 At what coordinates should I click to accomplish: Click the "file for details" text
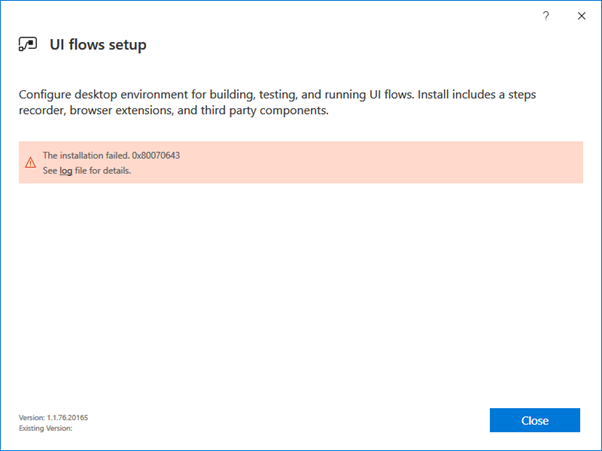point(103,171)
